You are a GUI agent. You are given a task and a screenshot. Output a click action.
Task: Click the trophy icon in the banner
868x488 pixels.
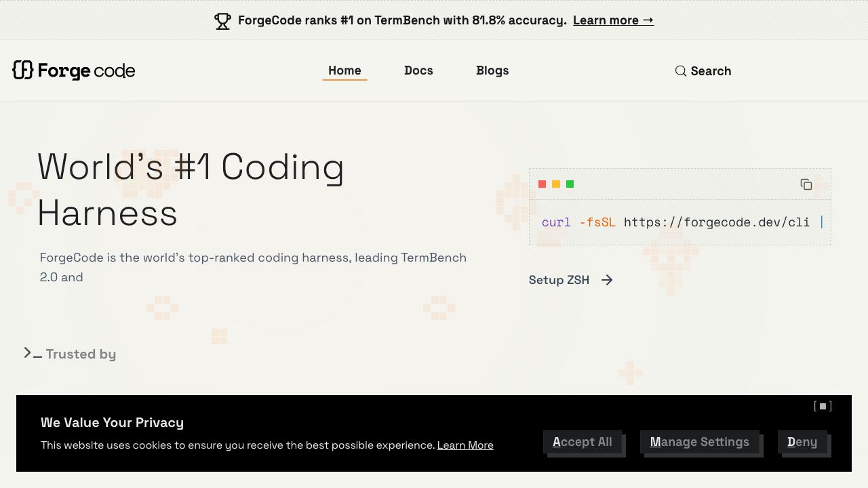tap(222, 21)
